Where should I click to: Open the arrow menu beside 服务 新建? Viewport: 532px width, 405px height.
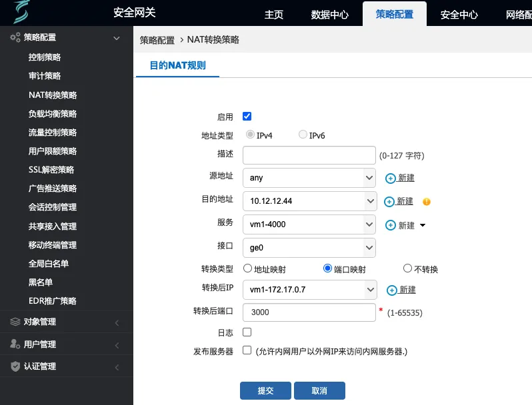(x=423, y=225)
